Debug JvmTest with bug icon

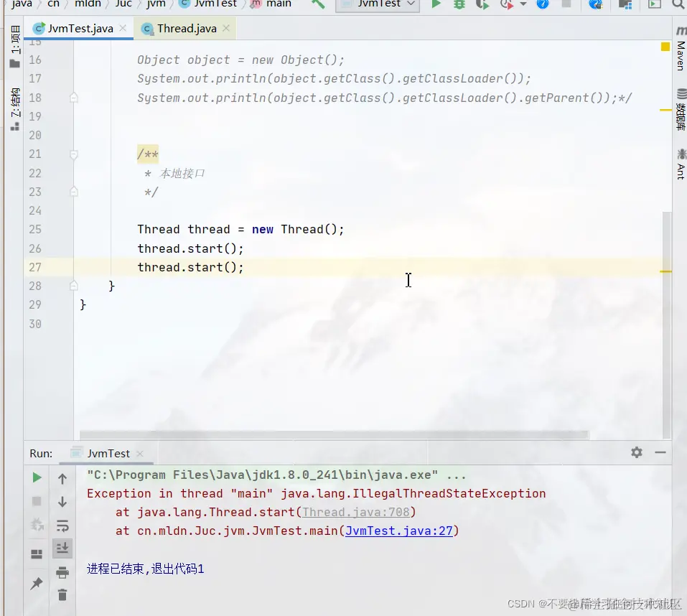click(x=459, y=4)
